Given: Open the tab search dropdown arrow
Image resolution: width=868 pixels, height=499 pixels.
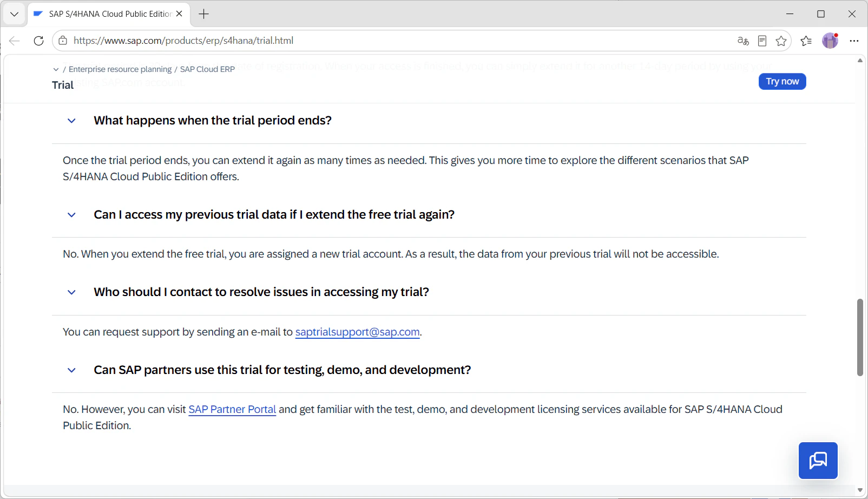Looking at the screenshot, I should [x=15, y=14].
